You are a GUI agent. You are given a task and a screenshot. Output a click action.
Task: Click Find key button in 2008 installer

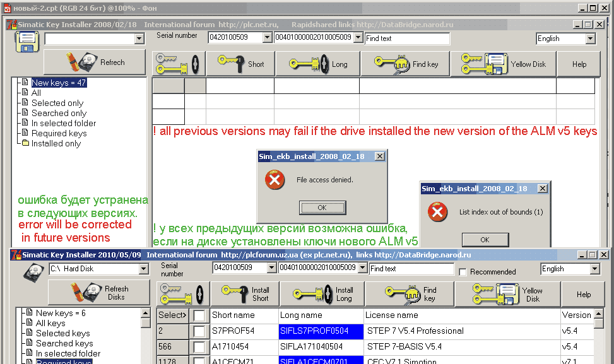click(405, 64)
